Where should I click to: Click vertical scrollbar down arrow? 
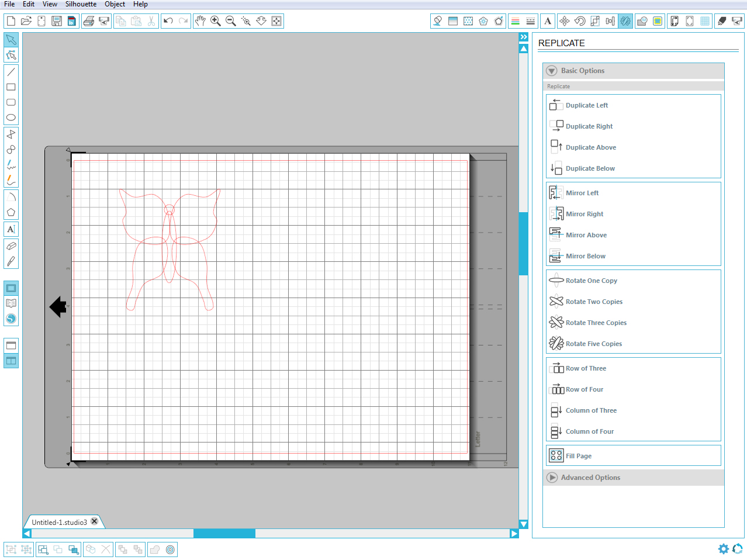click(x=524, y=524)
